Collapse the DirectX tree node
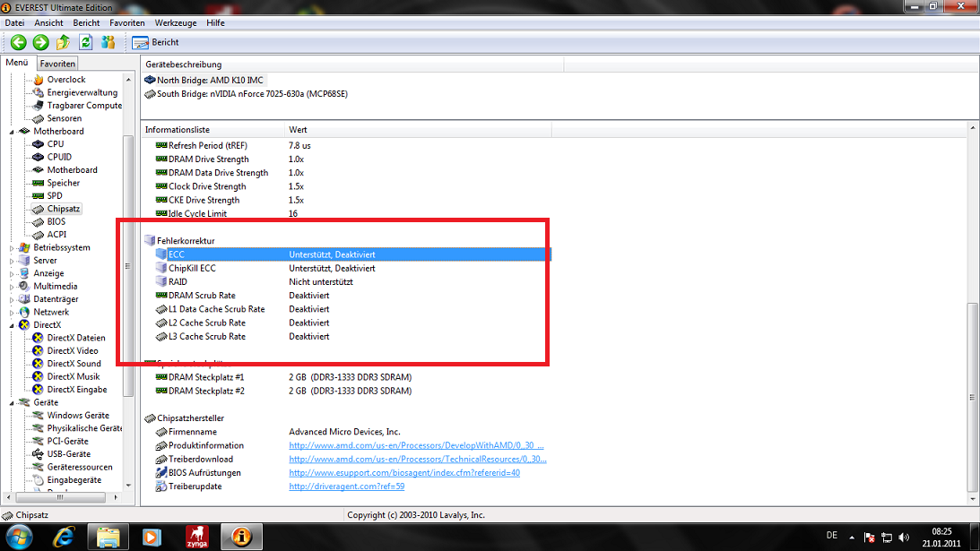 tap(12, 325)
